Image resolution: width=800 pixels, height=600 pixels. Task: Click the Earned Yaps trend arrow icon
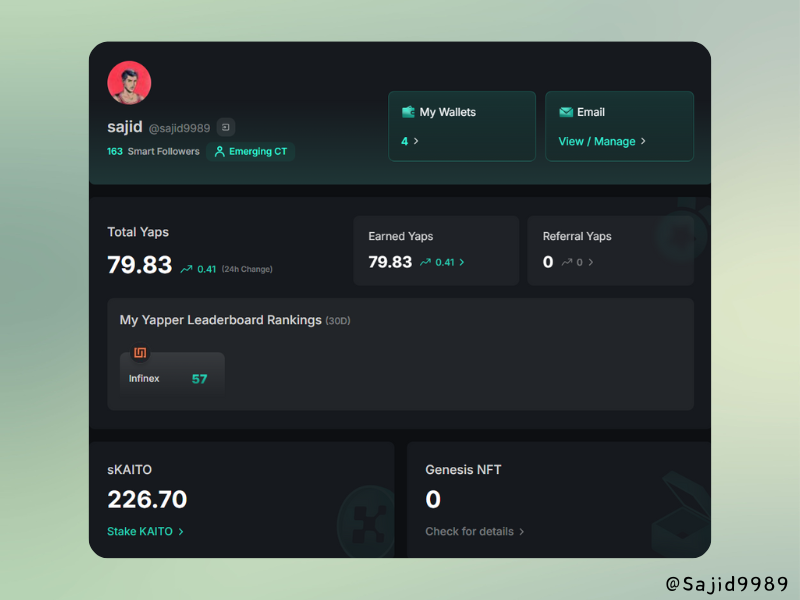425,262
